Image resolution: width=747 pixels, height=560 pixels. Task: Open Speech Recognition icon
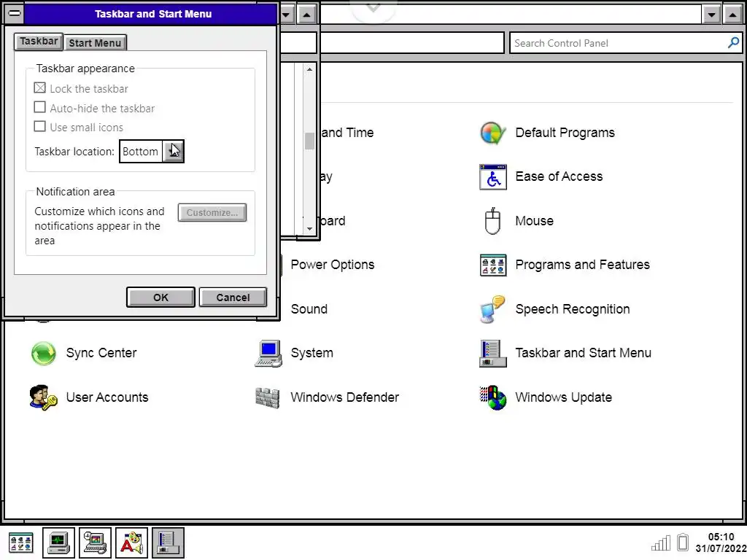tap(492, 309)
